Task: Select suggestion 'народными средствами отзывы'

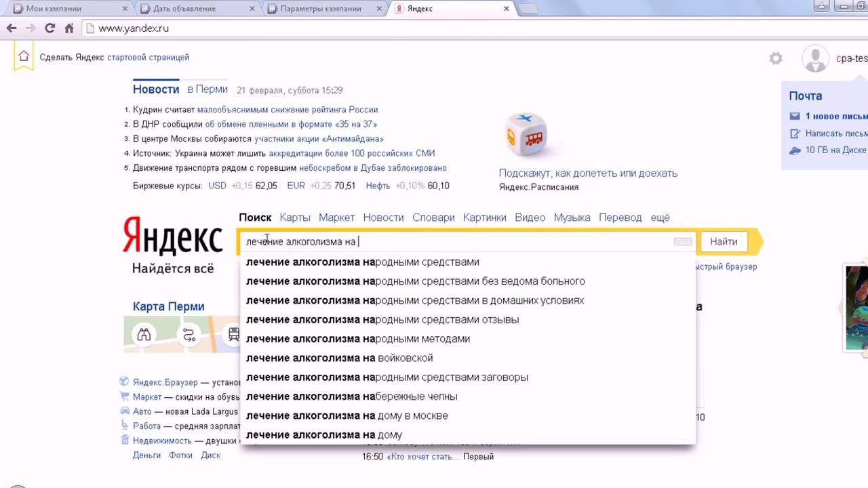Action: click(x=468, y=320)
